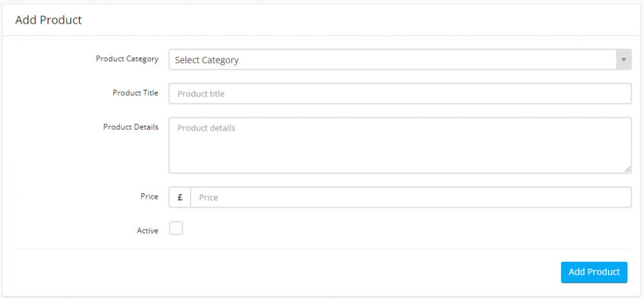The height and width of the screenshot is (299, 644).
Task: Click the "Product title" placeholder text
Action: coord(201,94)
